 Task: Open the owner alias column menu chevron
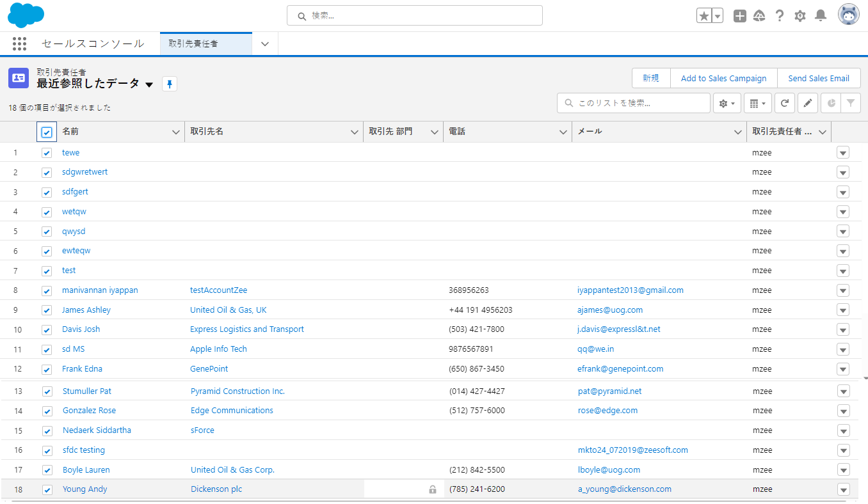823,132
